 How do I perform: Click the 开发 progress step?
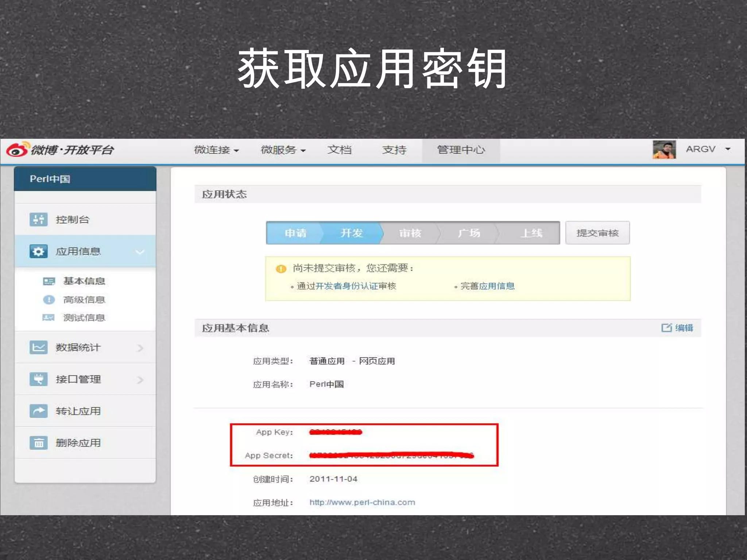point(352,233)
